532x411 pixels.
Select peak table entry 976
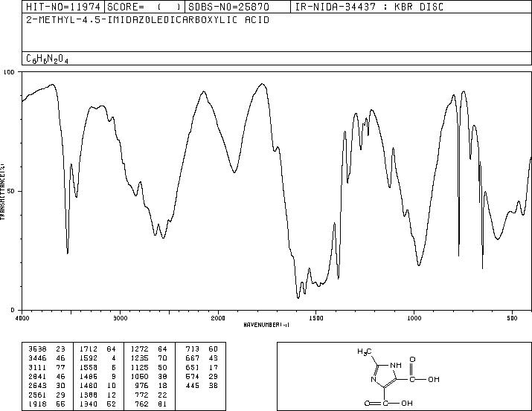[142, 386]
